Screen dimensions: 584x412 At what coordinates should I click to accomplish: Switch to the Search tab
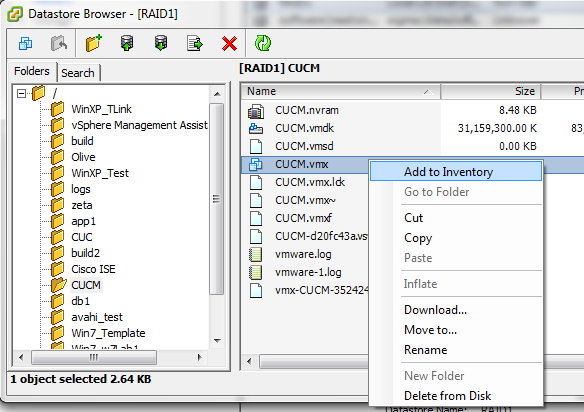pos(78,73)
